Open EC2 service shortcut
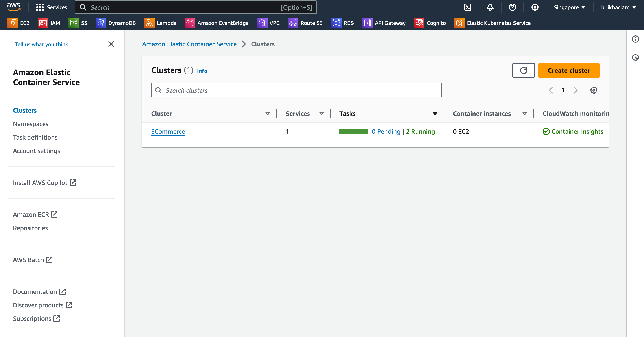The height and width of the screenshot is (337, 644). tap(19, 23)
